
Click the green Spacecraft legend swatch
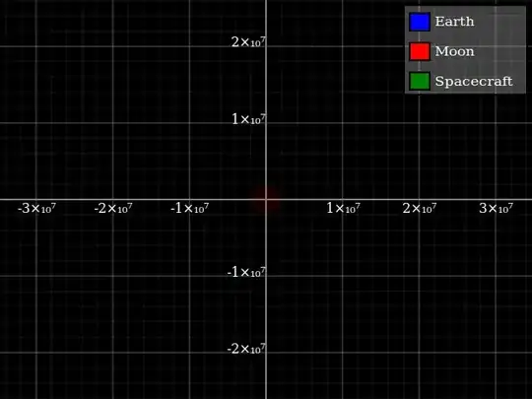(420, 81)
